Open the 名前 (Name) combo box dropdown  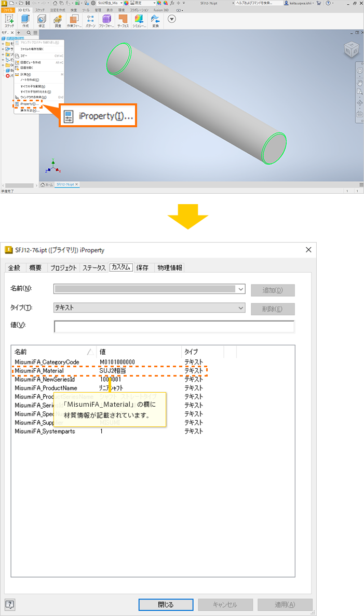point(240,289)
